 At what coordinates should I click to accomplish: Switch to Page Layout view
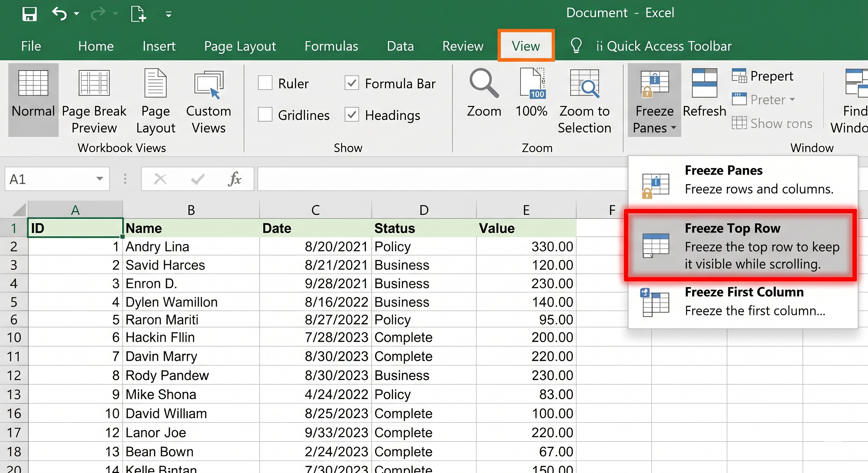click(x=156, y=101)
